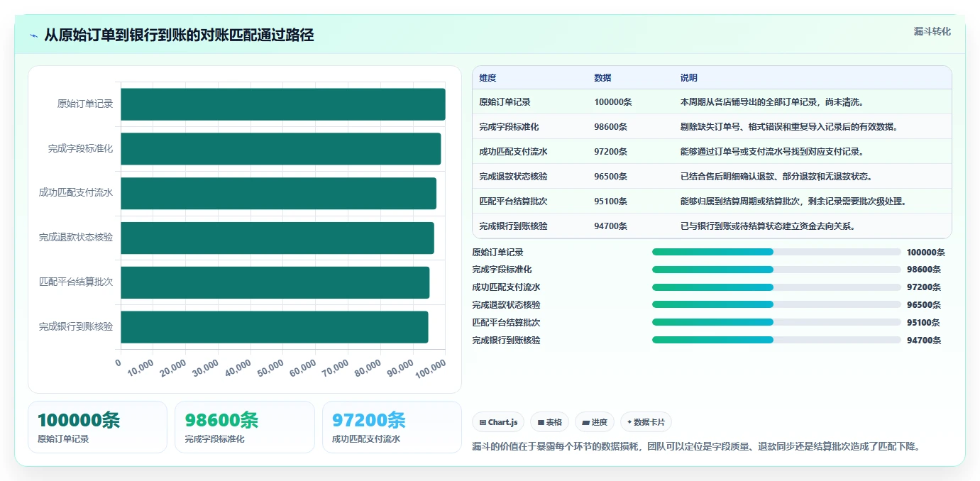Click the 完成银行到账核验 bar in the chart

tap(275, 327)
